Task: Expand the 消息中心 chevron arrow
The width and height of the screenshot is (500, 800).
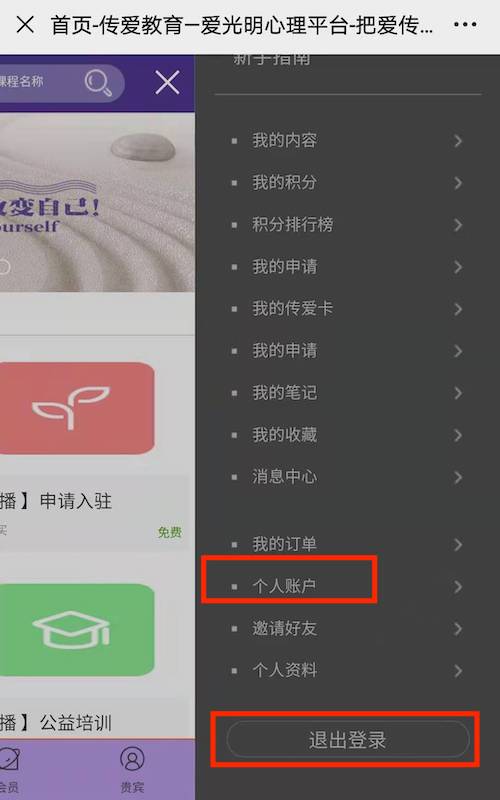Action: 458,478
